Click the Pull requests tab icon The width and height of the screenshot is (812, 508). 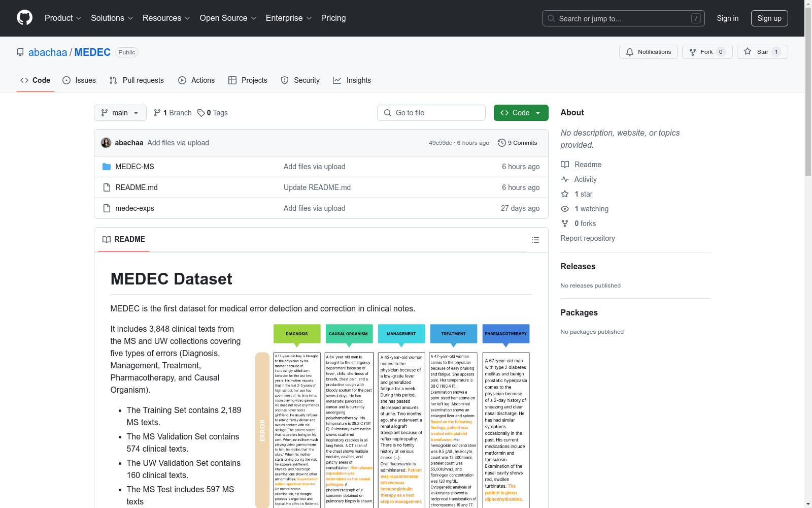113,80
